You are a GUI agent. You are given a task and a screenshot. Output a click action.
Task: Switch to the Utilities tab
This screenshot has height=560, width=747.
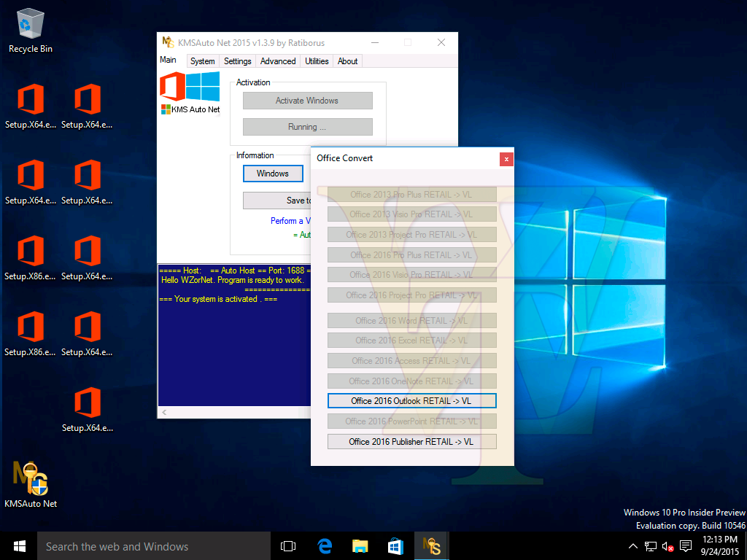pos(317,61)
